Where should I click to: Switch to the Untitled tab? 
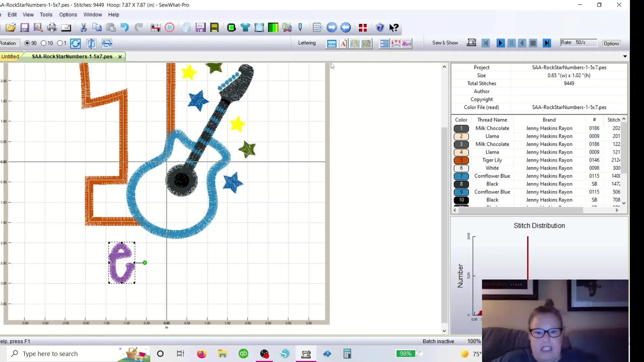[x=10, y=56]
